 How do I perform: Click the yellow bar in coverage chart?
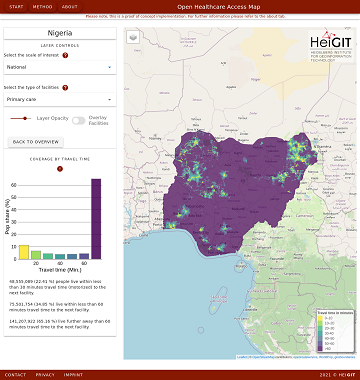(x=24, y=252)
